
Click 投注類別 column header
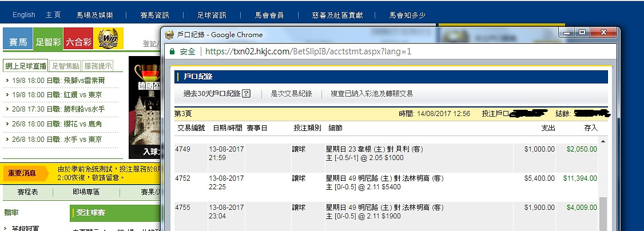pos(308,129)
